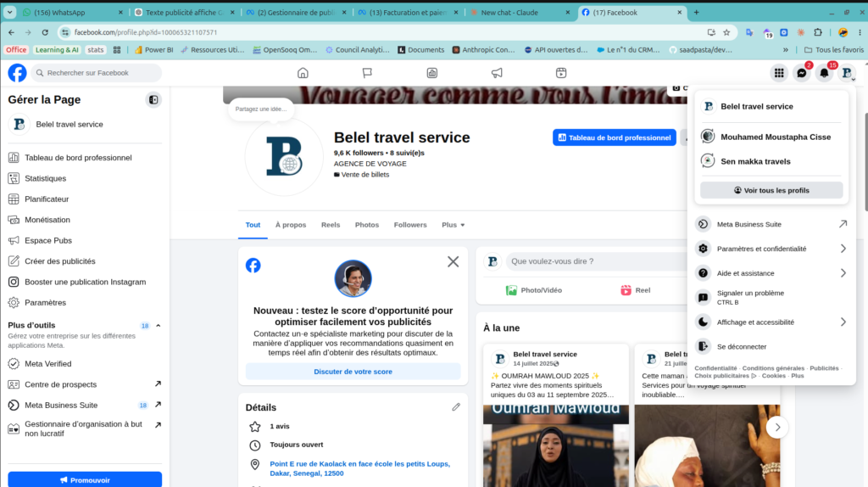
Task: Click the edit pencil in Détails section
Action: point(455,407)
